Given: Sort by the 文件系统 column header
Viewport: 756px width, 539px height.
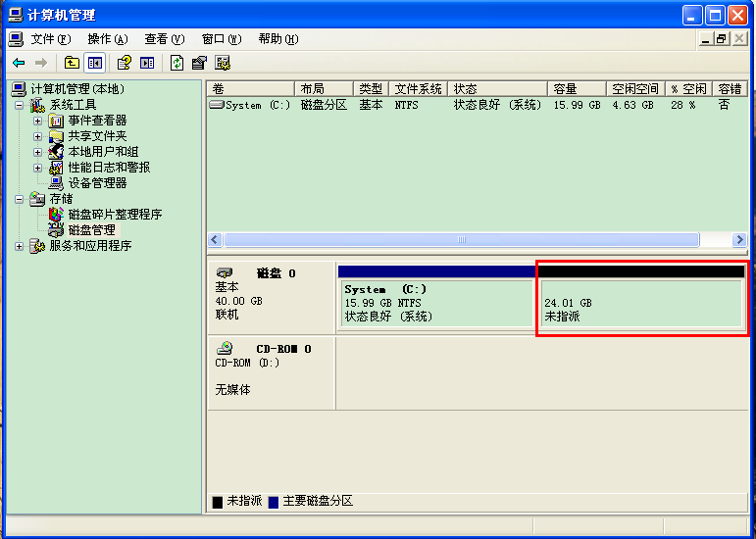Looking at the screenshot, I should (418, 88).
